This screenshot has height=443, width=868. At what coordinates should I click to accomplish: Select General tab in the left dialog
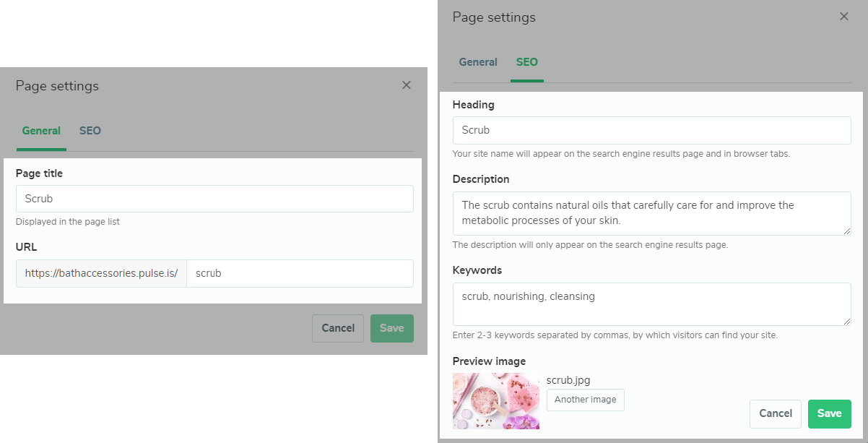tap(41, 131)
